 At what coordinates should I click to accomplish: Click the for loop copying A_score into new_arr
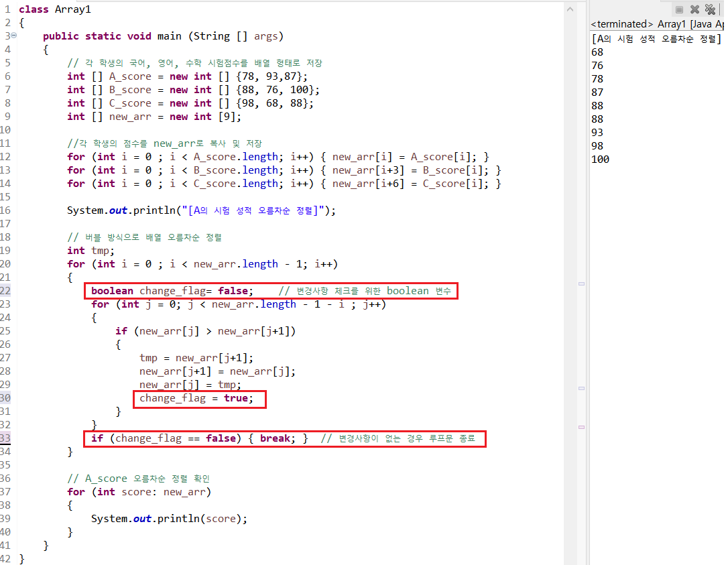pyautogui.click(x=278, y=157)
